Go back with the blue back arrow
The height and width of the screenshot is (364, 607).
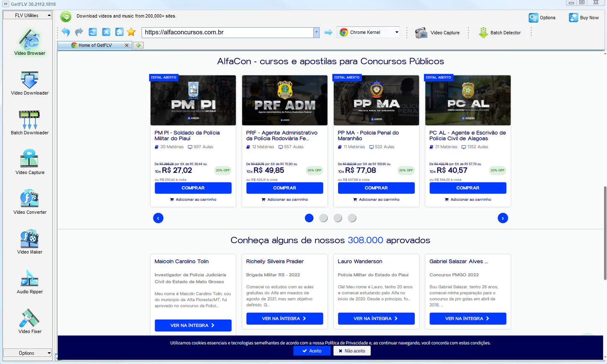point(66,32)
